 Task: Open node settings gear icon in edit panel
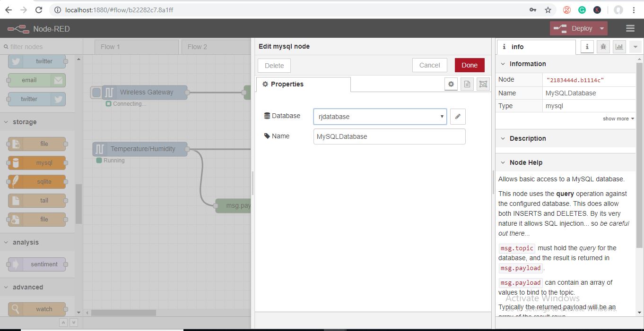451,84
